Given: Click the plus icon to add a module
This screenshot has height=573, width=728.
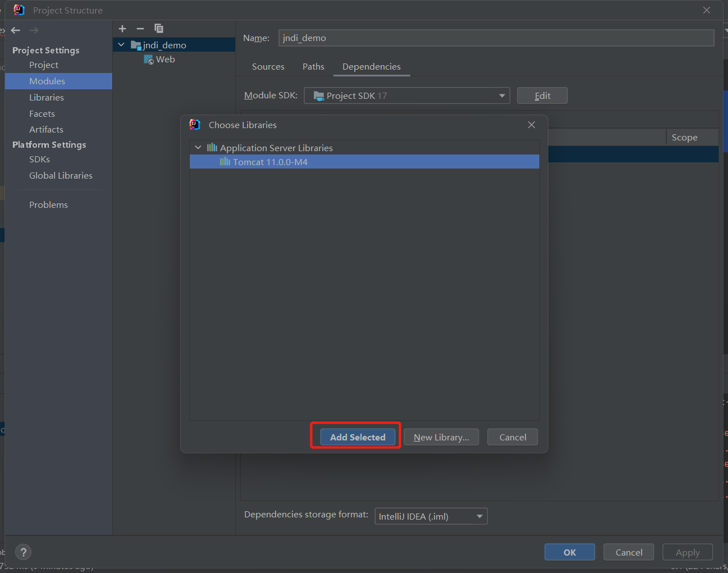Looking at the screenshot, I should [x=122, y=29].
